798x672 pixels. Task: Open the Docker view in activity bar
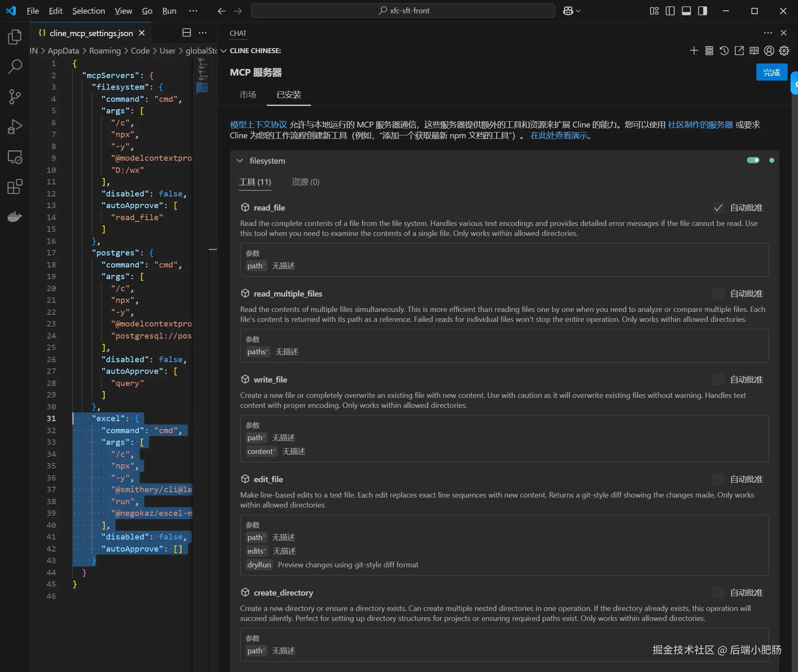15,217
